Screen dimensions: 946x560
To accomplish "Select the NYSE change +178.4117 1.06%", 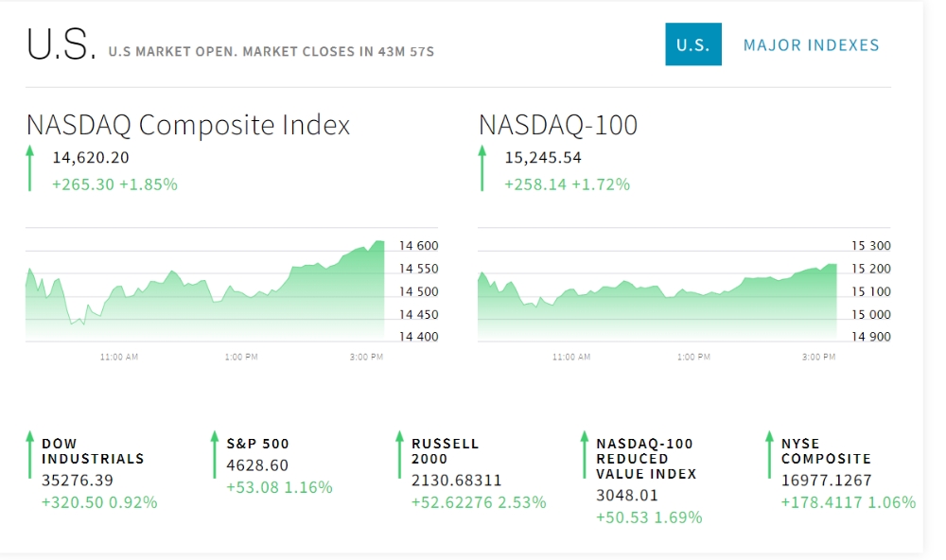I will pos(849,502).
